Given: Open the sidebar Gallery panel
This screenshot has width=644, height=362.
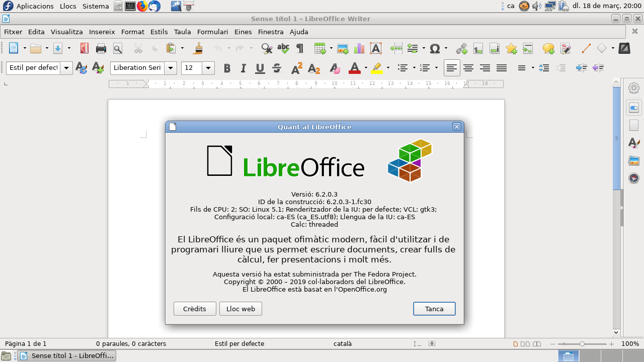Looking at the screenshot, I should tap(634, 161).
